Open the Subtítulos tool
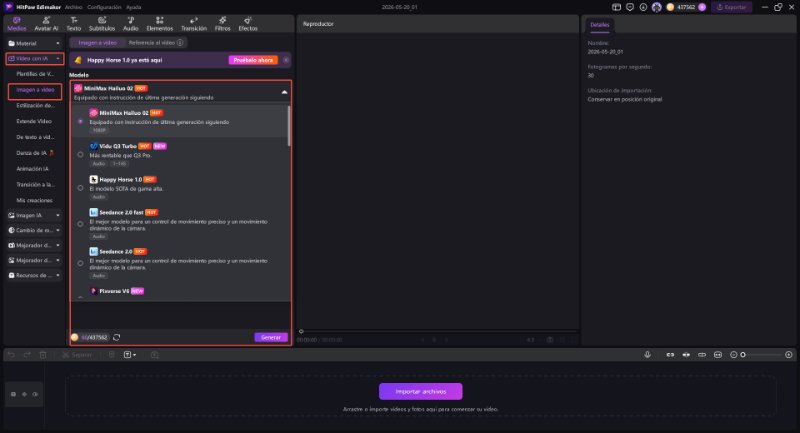The width and height of the screenshot is (800, 433). 102,24
